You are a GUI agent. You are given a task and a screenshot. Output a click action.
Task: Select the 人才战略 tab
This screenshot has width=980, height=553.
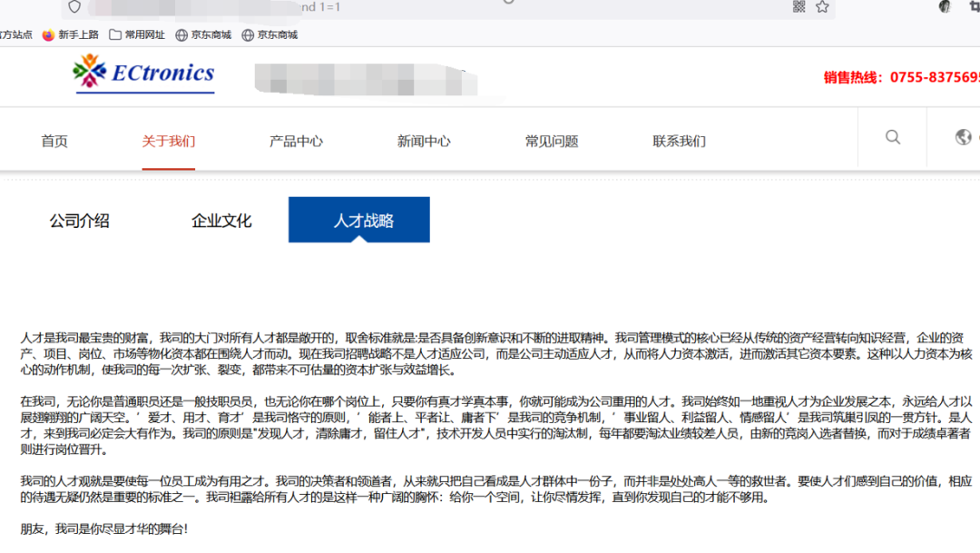359,220
